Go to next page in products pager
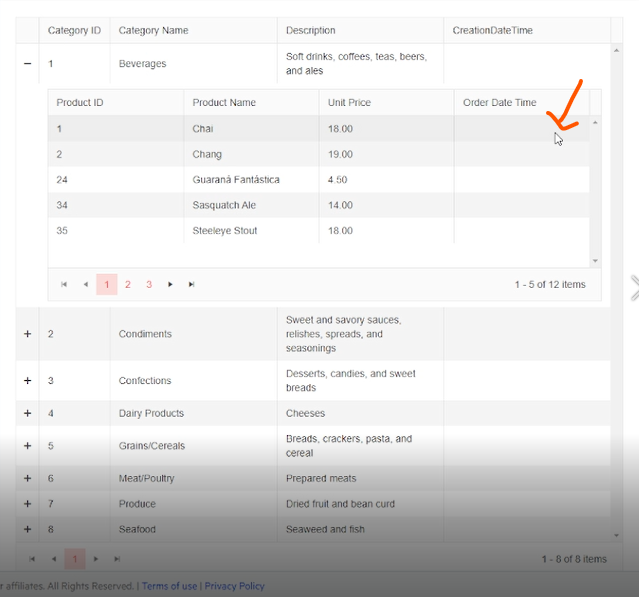Viewport: 639px width, 597px height. point(170,285)
